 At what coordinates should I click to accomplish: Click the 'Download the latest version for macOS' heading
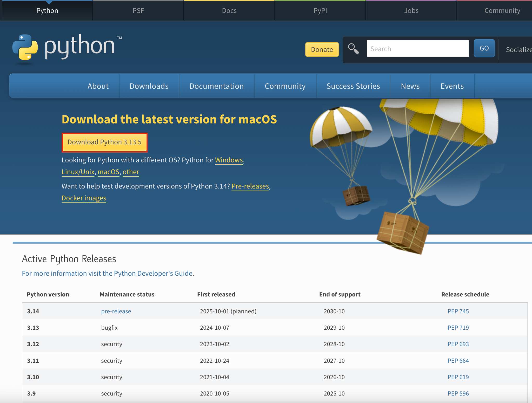(169, 119)
